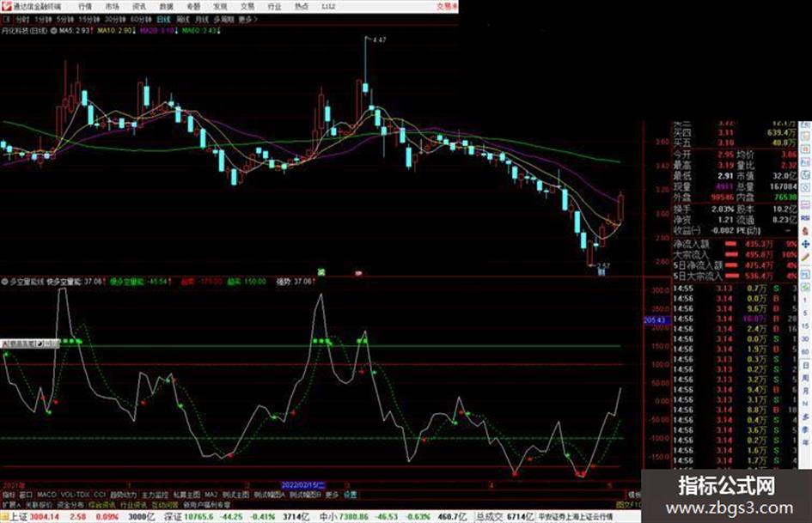
Task: Switch to the 15分钟 chart period
Action: (x=89, y=19)
